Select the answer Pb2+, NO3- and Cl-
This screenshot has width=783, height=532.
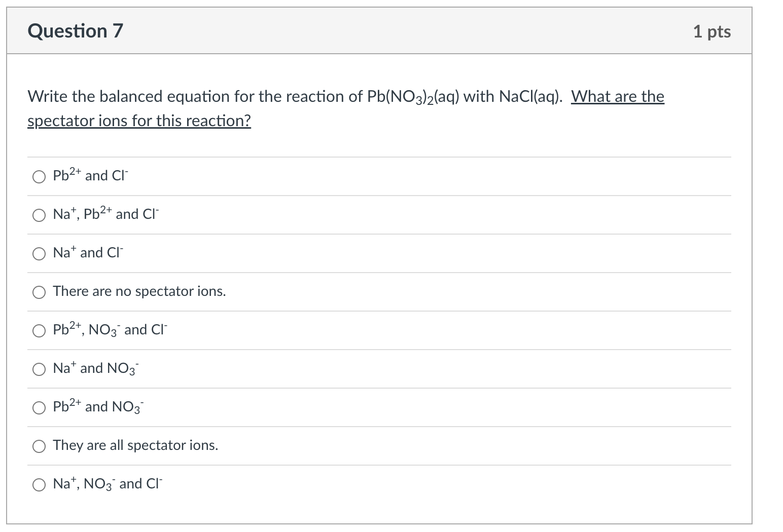pyautogui.click(x=109, y=329)
